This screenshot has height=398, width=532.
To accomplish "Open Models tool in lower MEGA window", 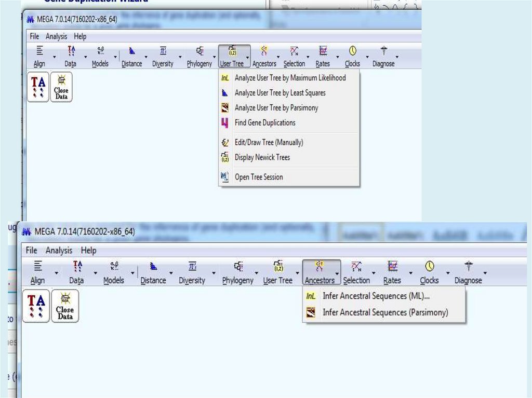I will click(x=114, y=272).
